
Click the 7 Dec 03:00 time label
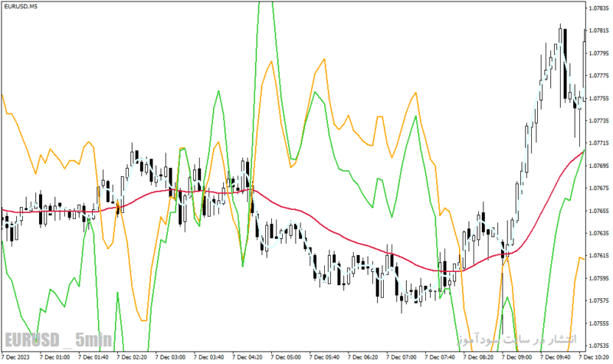pos(170,357)
